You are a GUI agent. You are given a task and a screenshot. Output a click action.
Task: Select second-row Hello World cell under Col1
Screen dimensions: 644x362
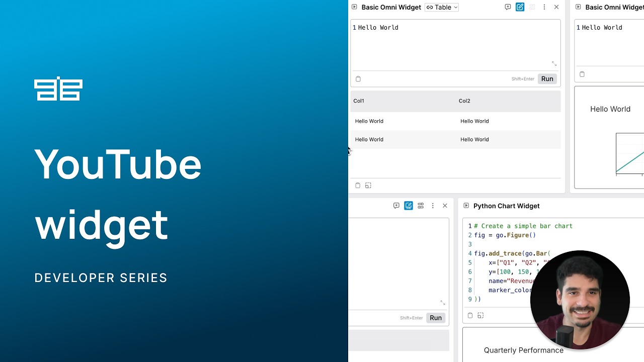[369, 139]
